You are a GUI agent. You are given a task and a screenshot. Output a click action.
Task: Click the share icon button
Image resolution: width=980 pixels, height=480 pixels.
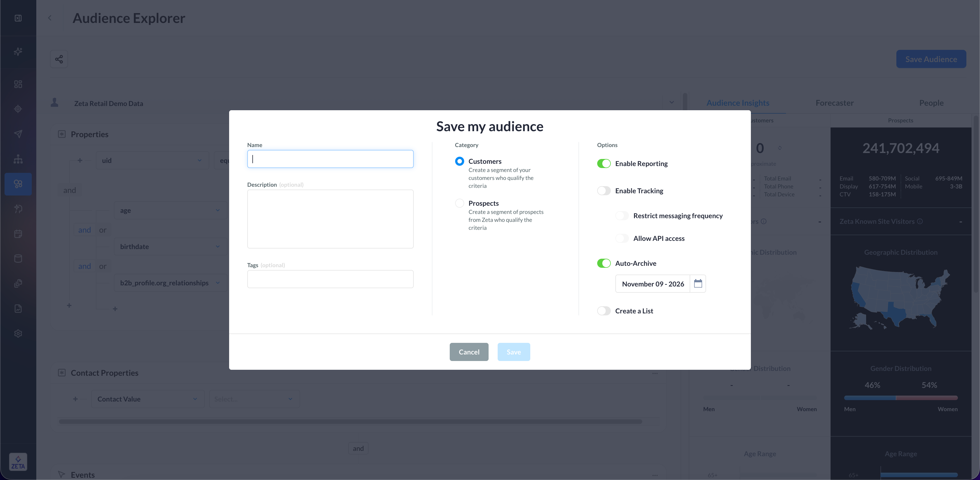[59, 59]
